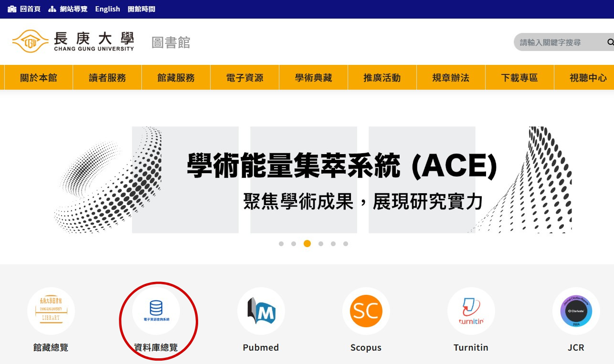Image resolution: width=614 pixels, height=364 pixels.
Task: Open the 館藏總覽 library catalog icon
Action: pos(51,311)
